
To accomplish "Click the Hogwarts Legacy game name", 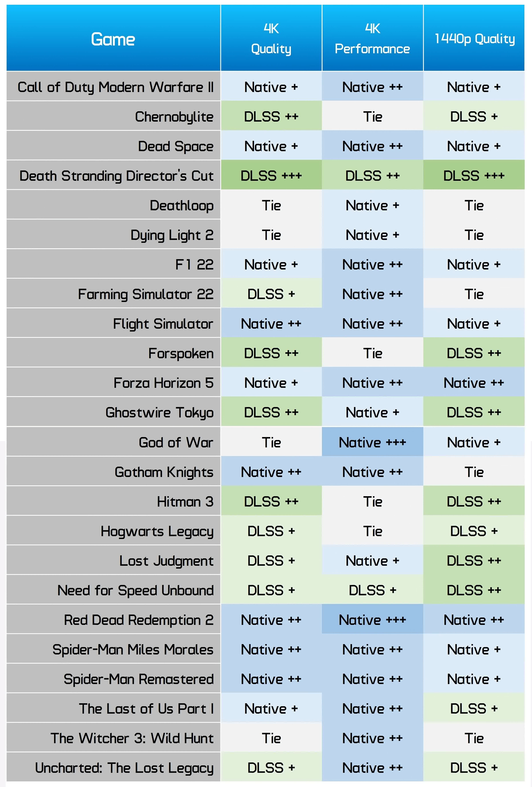I will [x=157, y=531].
